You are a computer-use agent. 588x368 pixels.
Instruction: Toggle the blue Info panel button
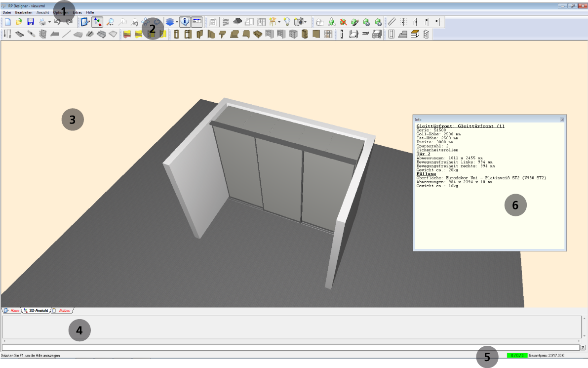point(185,22)
